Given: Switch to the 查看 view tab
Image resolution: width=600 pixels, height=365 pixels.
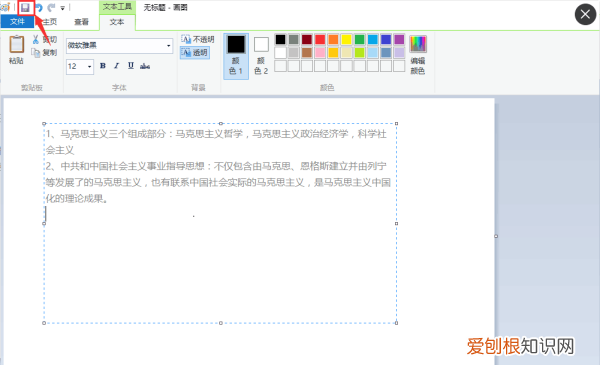Looking at the screenshot, I should [81, 22].
